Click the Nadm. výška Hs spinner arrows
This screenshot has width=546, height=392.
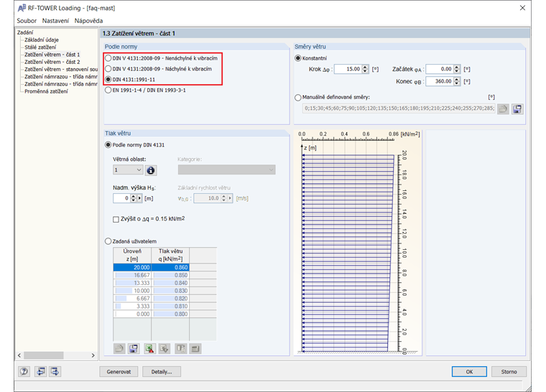[x=133, y=198]
